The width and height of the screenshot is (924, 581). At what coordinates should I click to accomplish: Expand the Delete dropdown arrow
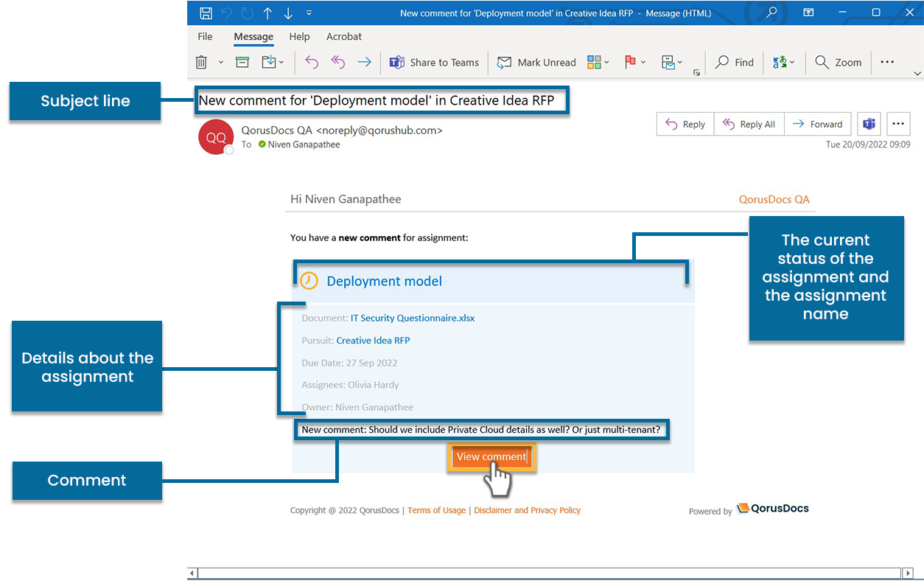click(x=220, y=63)
